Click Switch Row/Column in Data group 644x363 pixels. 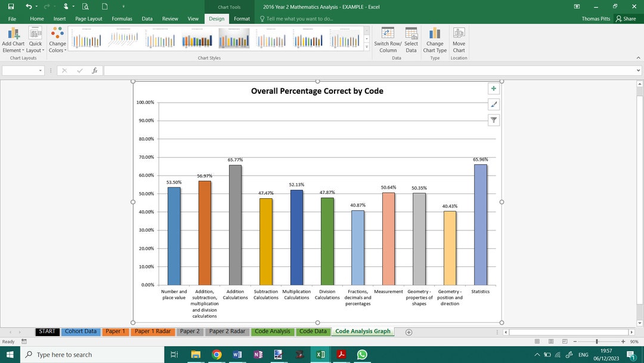(x=388, y=39)
